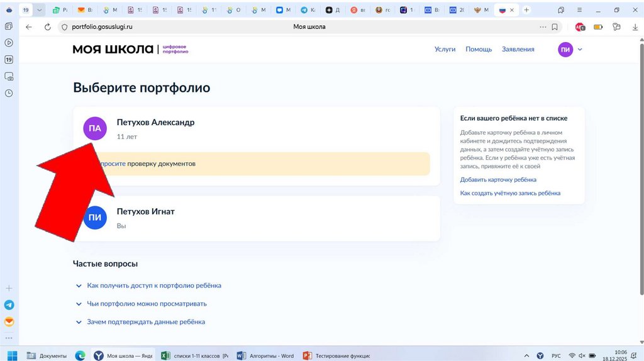Expand 'Зачем подтверждать данные ребёнка' question

146,322
